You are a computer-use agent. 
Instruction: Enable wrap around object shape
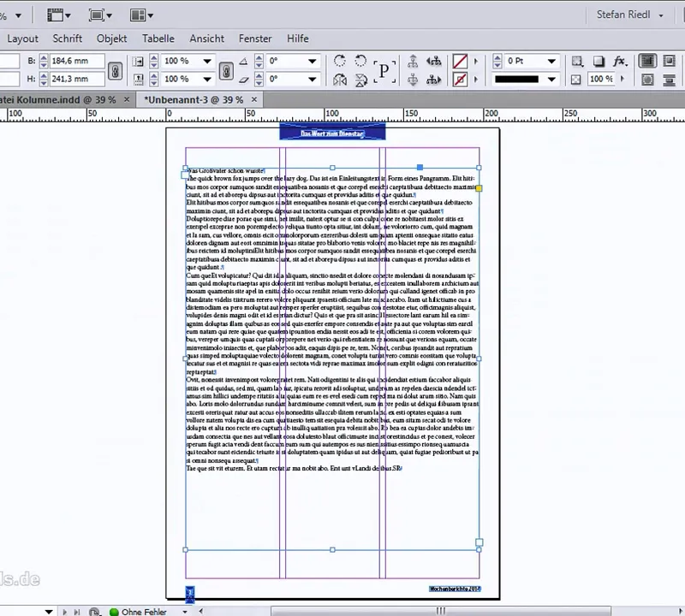[647, 80]
